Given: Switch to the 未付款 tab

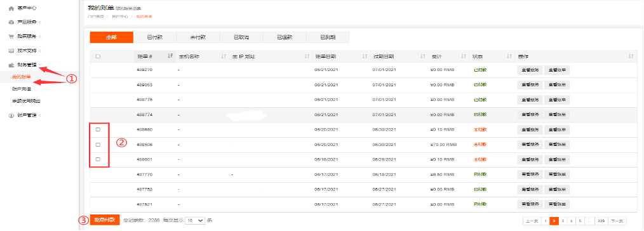Looking at the screenshot, I should (198, 37).
